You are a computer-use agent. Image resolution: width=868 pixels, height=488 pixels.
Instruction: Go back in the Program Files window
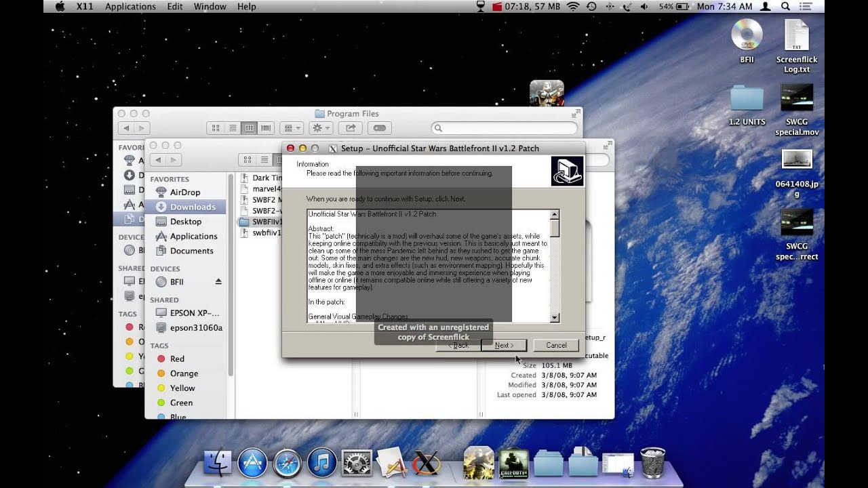point(126,127)
